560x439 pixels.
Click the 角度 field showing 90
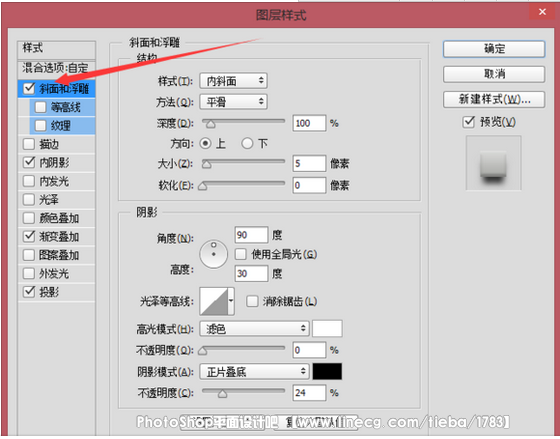click(x=251, y=235)
